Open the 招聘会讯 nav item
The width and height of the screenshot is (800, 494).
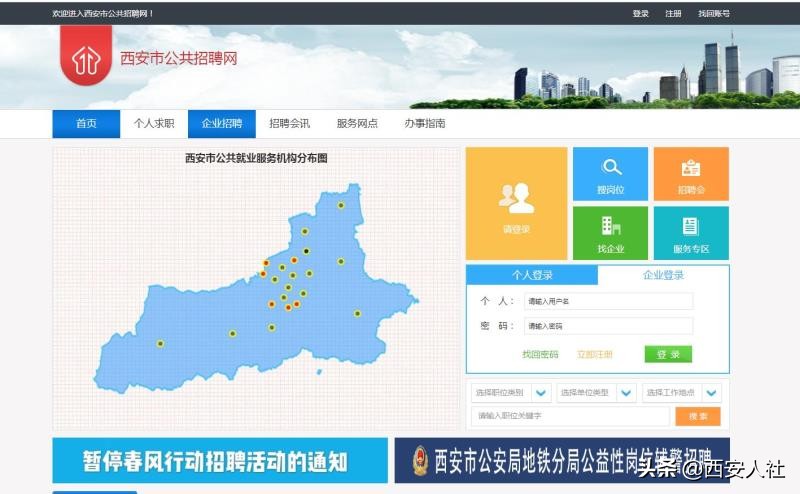pyautogui.click(x=289, y=124)
